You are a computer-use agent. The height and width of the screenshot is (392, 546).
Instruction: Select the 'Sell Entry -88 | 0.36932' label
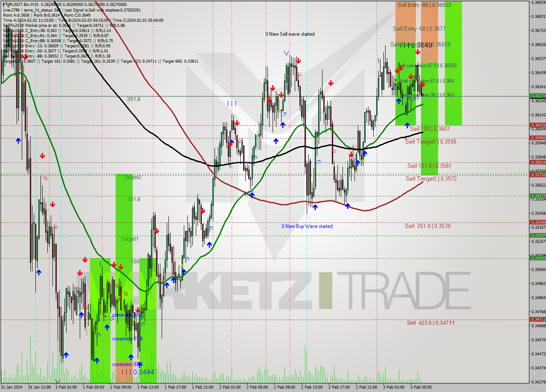424,5
